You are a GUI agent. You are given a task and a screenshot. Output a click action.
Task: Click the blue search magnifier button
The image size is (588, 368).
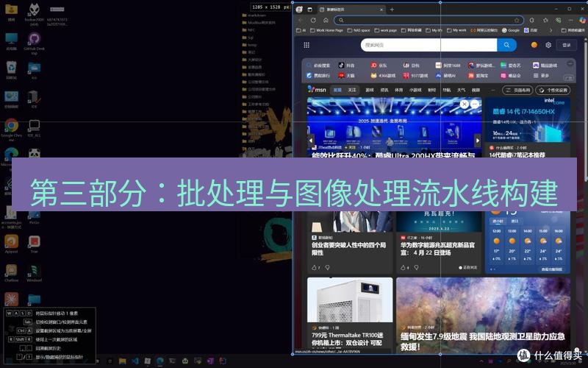(506, 45)
